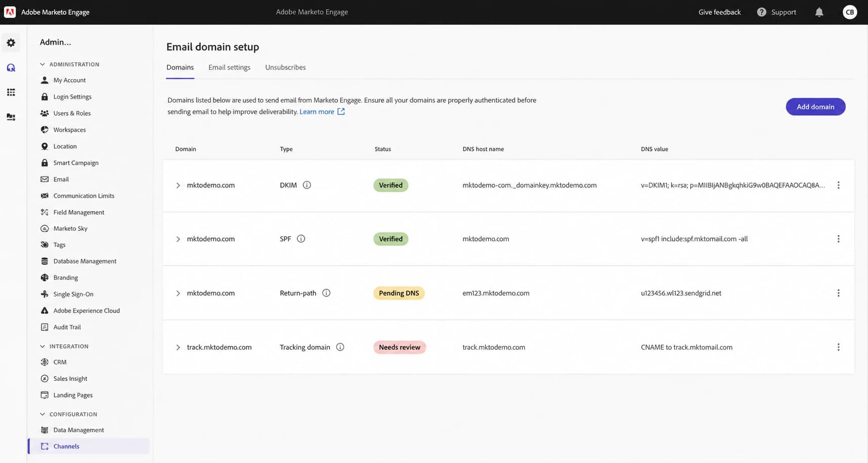868x463 pixels.
Task: Click the DNS value u123456.wl123.sendgrid.net
Action: 681,293
